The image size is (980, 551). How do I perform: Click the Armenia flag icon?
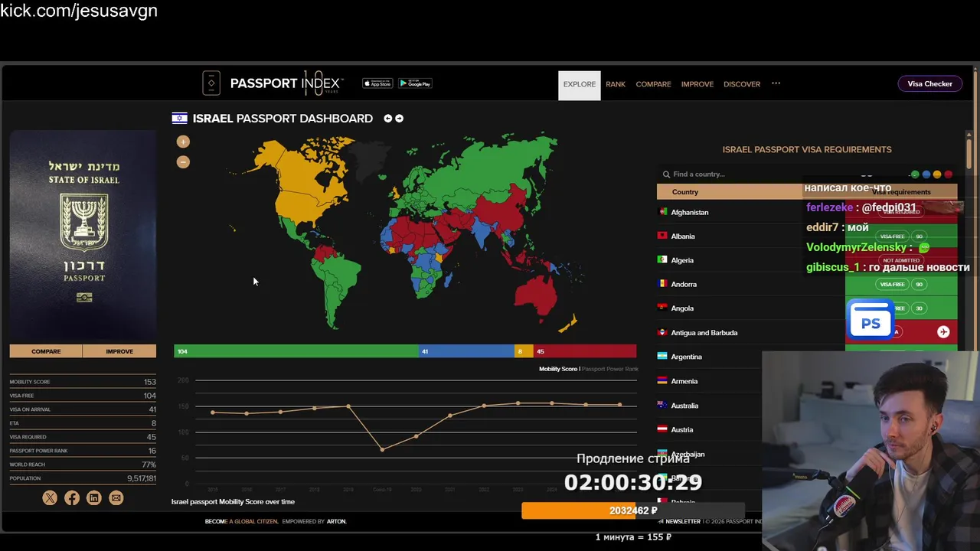coord(662,380)
